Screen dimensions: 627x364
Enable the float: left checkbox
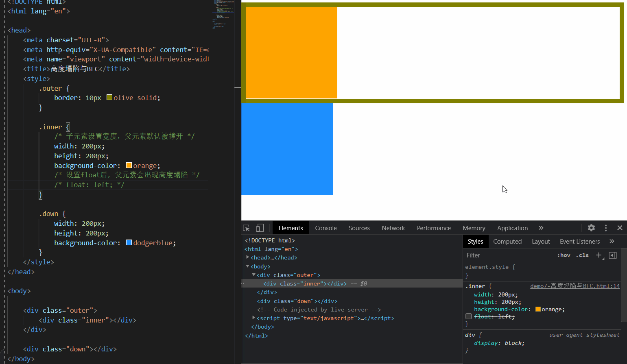[468, 316]
